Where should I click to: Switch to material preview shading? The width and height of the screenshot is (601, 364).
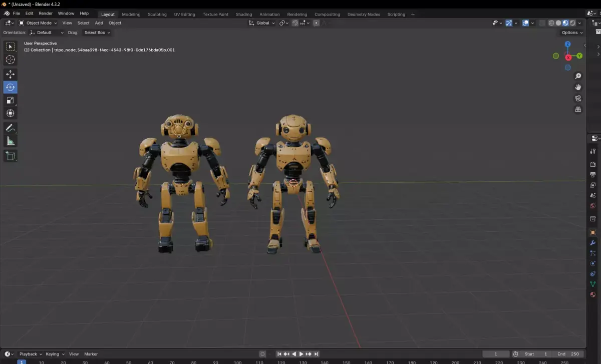pyautogui.click(x=565, y=23)
